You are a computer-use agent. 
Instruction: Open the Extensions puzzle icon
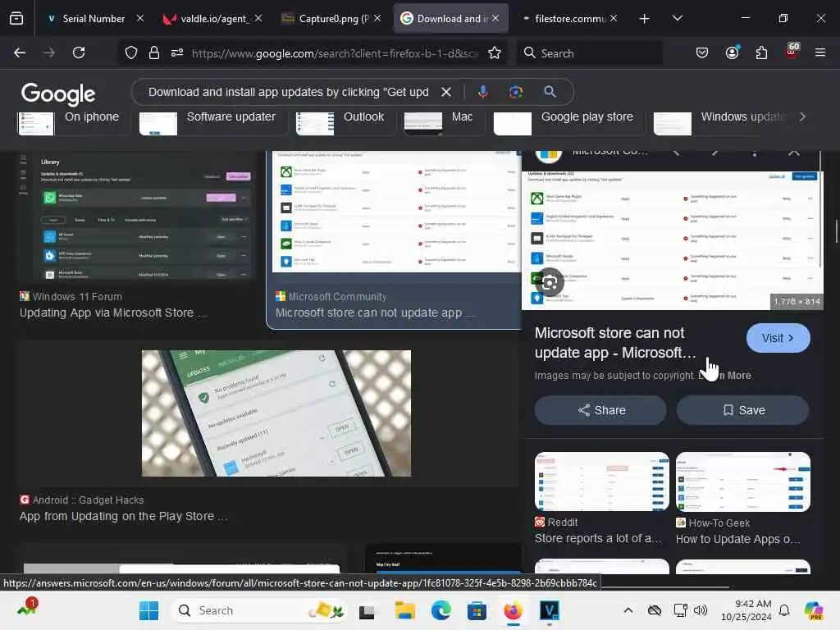(x=761, y=52)
